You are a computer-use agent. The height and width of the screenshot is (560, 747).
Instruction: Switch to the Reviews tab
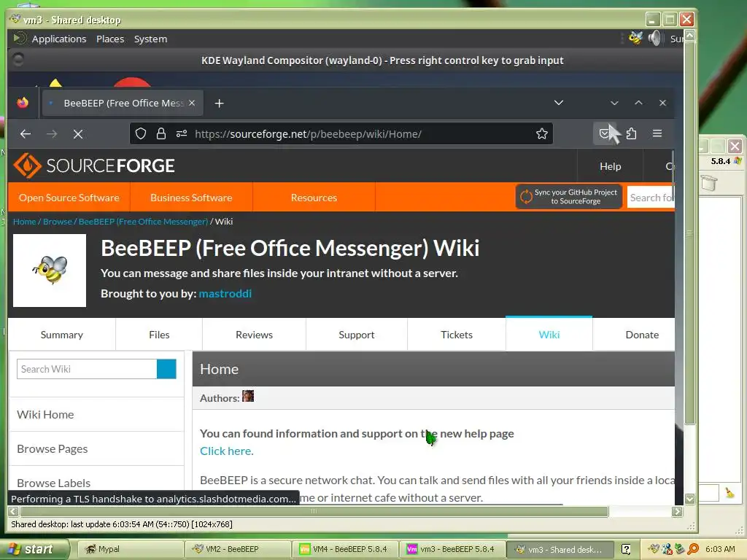click(255, 335)
